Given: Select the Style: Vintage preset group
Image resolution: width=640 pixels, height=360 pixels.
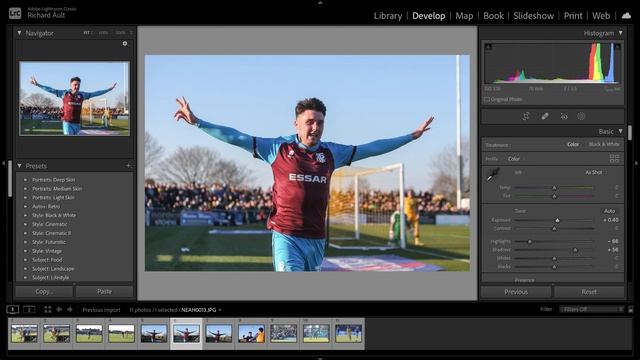Looking at the screenshot, I should [x=47, y=251].
